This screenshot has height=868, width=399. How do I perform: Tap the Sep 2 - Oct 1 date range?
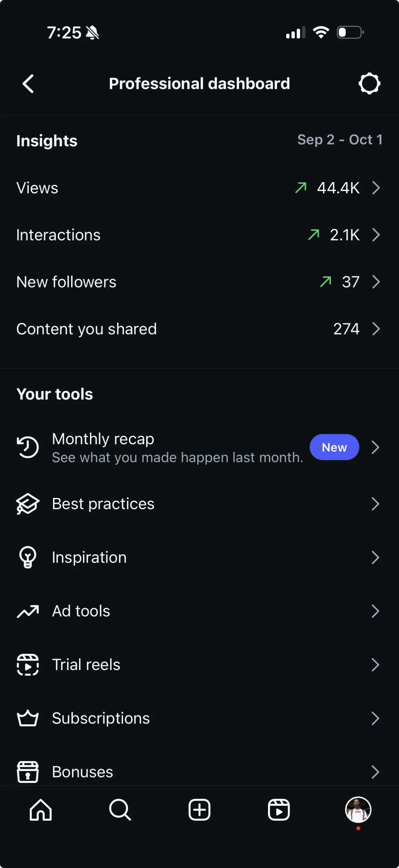tap(339, 139)
